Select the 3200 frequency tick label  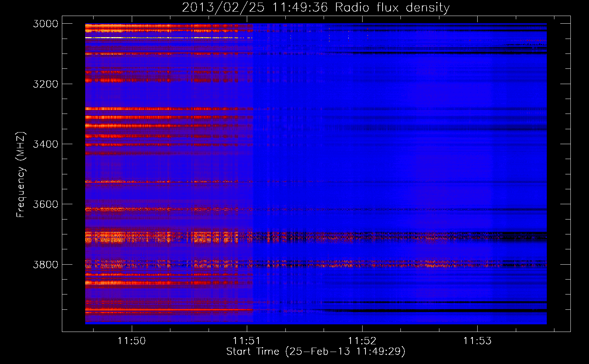[46, 84]
